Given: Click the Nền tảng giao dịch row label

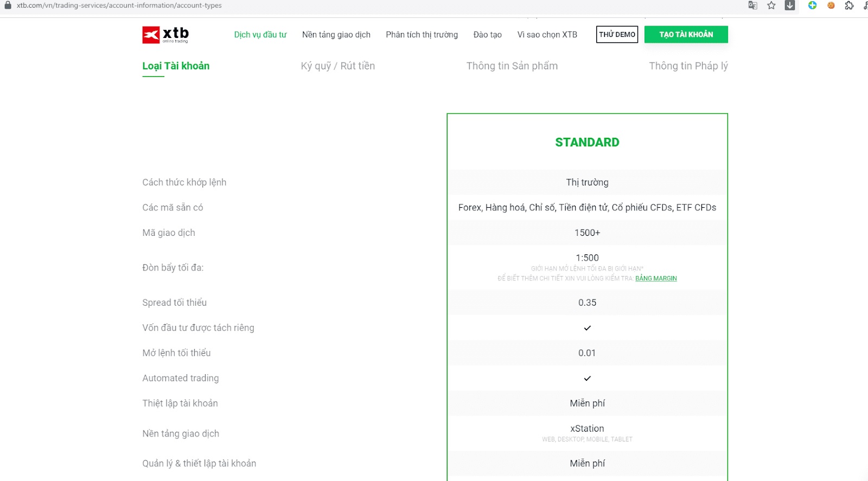Looking at the screenshot, I should pyautogui.click(x=181, y=433).
